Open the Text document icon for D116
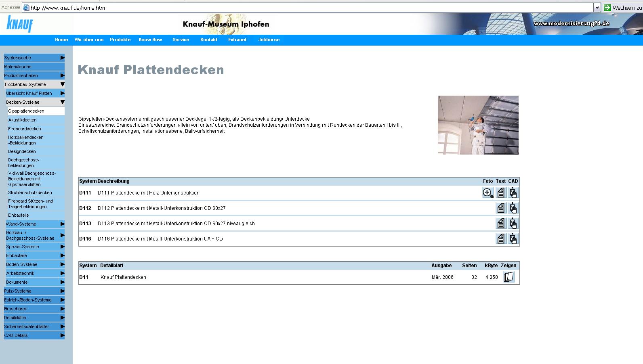 click(x=501, y=239)
